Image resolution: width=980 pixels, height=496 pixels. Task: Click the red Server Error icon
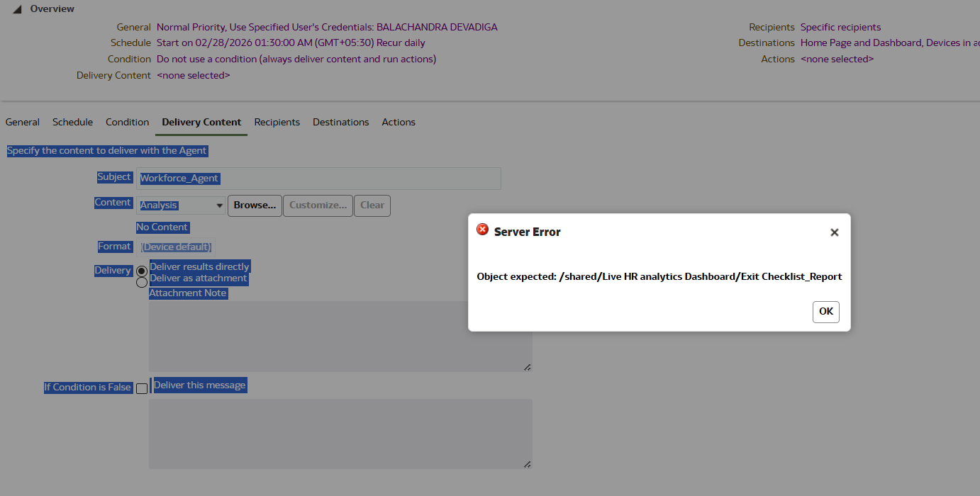tap(482, 230)
